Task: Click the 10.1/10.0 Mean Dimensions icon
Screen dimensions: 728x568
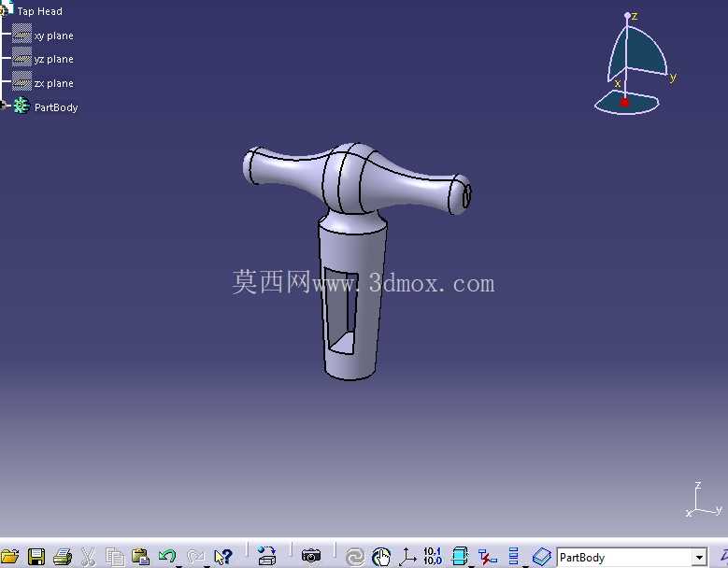Action: (433, 556)
